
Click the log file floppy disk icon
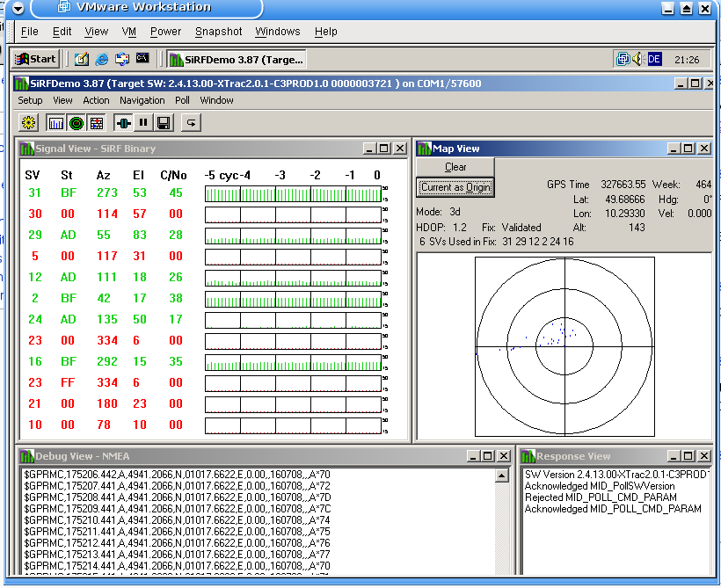(164, 123)
